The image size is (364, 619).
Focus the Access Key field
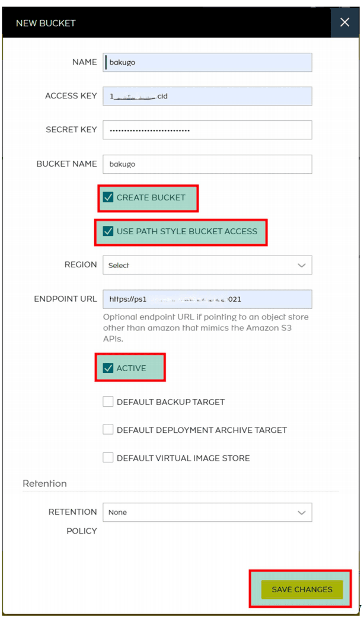click(207, 96)
